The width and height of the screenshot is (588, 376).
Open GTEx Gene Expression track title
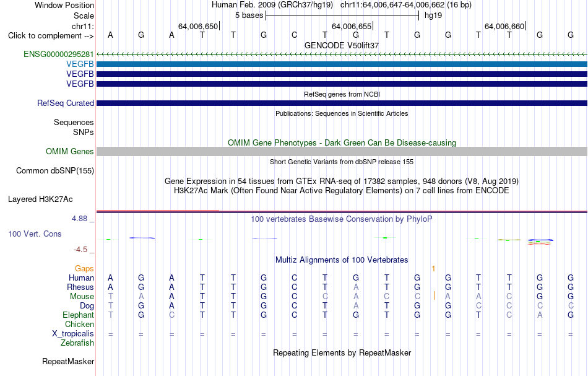pyautogui.click(x=342, y=181)
